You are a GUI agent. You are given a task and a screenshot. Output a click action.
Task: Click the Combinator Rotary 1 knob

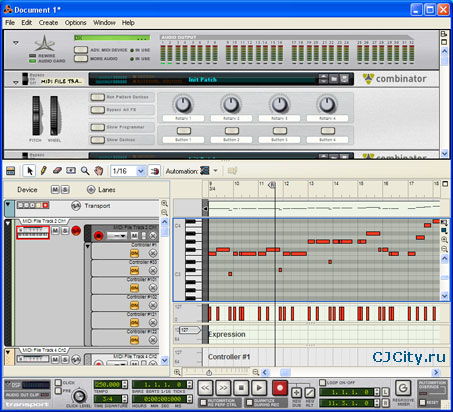[183, 104]
